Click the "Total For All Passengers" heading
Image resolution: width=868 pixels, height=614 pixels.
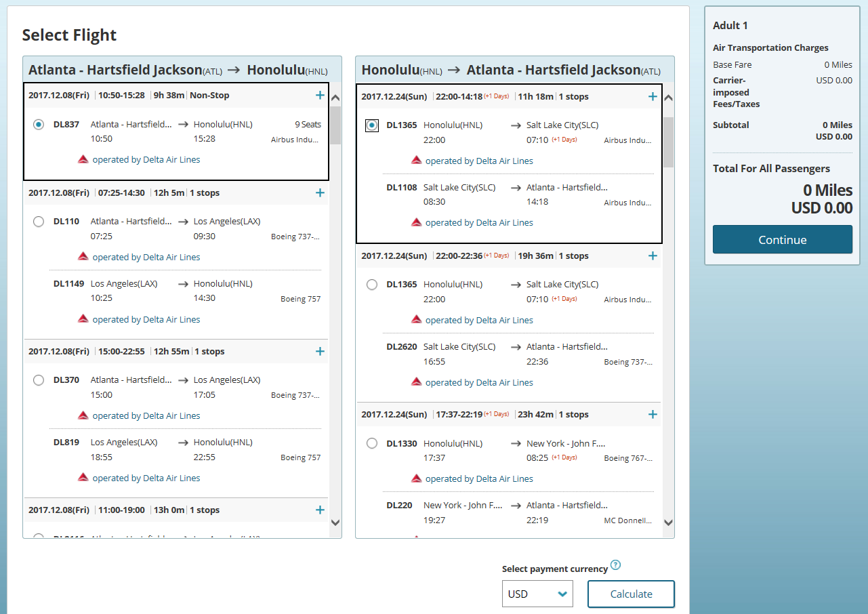pyautogui.click(x=771, y=169)
